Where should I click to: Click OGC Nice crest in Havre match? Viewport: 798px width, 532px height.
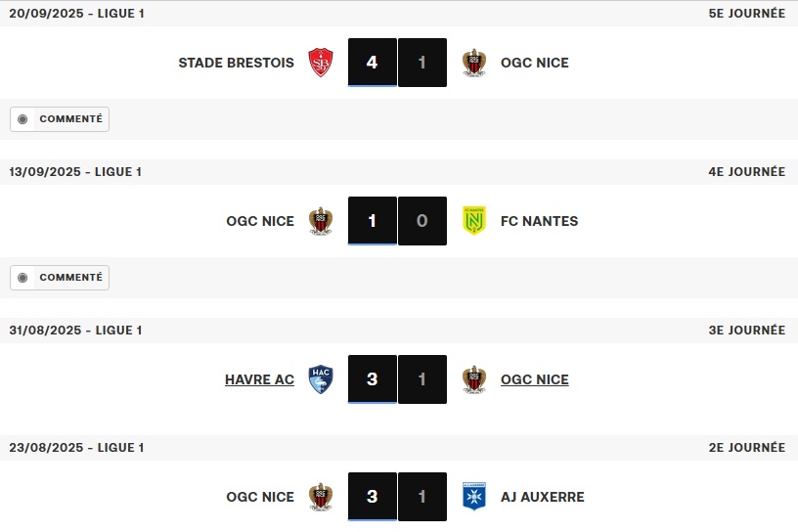point(474,379)
